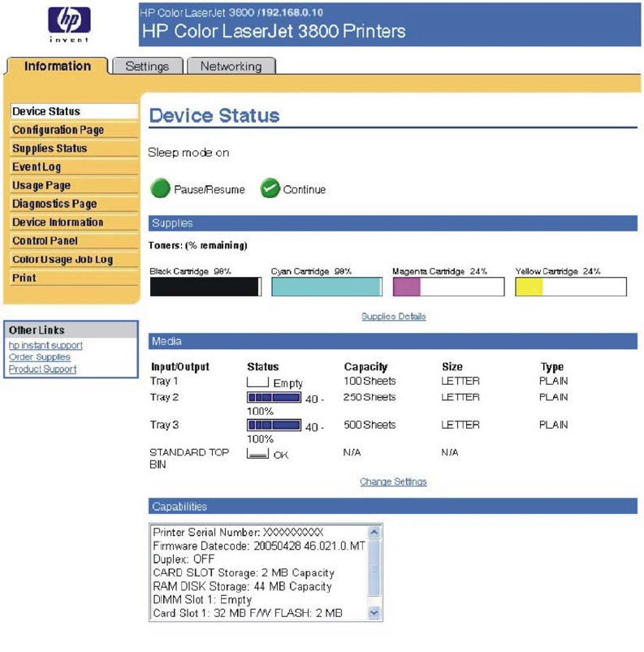Select Device Status in the sidebar

click(74, 111)
